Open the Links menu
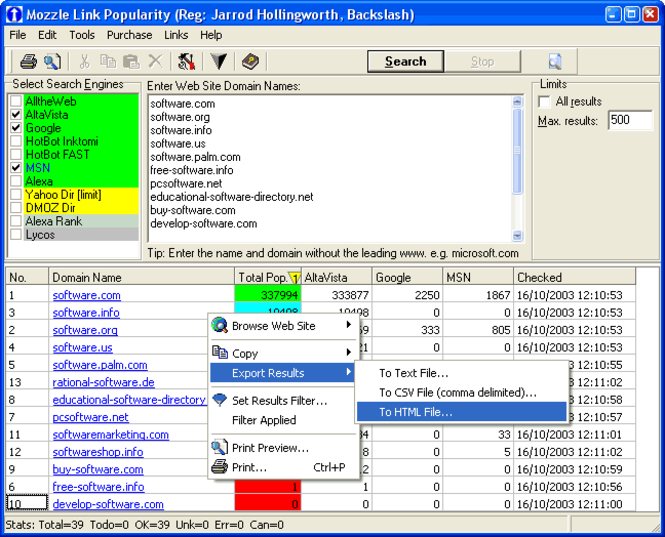Viewport: 665px width, 537px height. coord(176,35)
